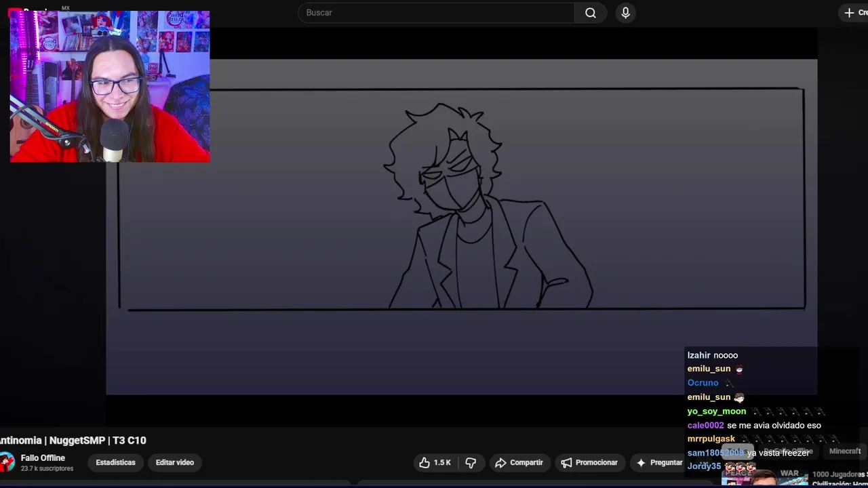Click the 23.7 k suscriptores text
This screenshot has width=868, height=488.
coord(47,468)
